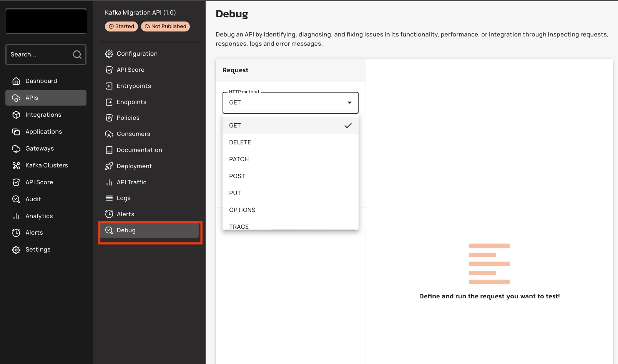Pick the OPTIONS HTTP method
Viewport: 618px width, 364px height.
click(x=242, y=210)
